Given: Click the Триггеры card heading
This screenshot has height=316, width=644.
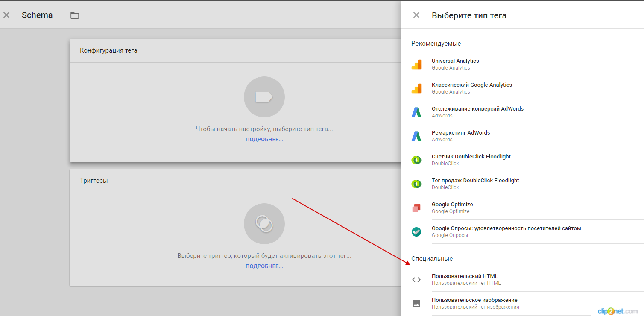Looking at the screenshot, I should tap(94, 181).
